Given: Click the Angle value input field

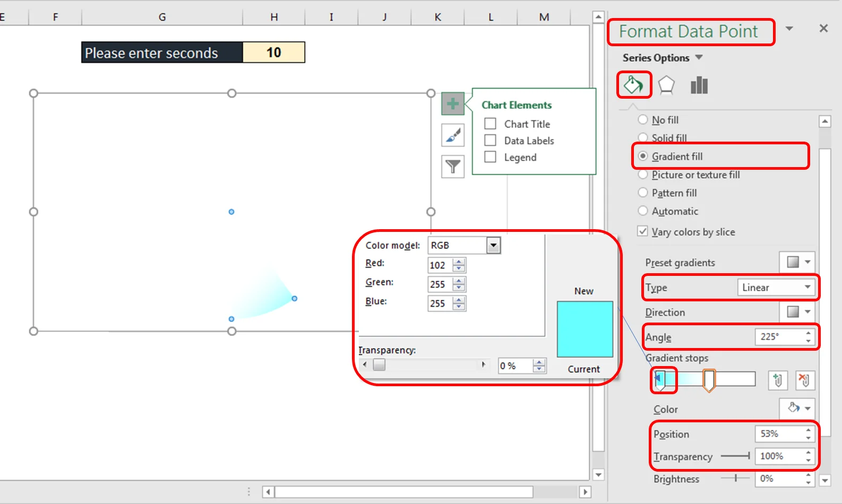Looking at the screenshot, I should [778, 337].
